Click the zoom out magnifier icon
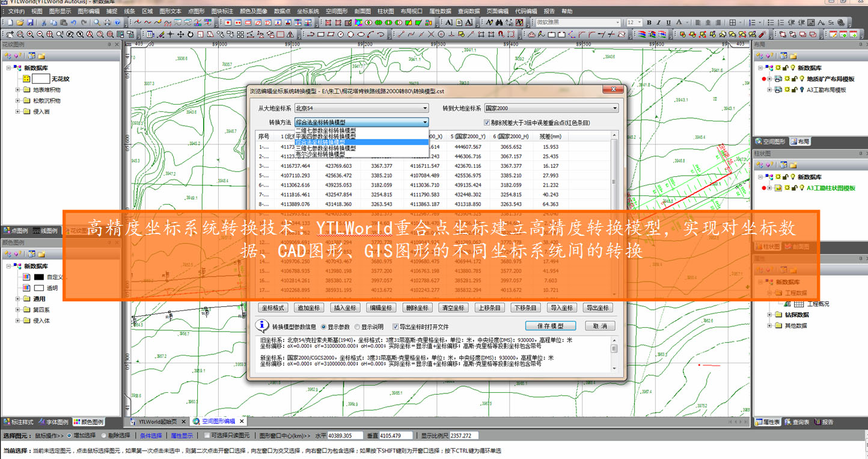 40,34
